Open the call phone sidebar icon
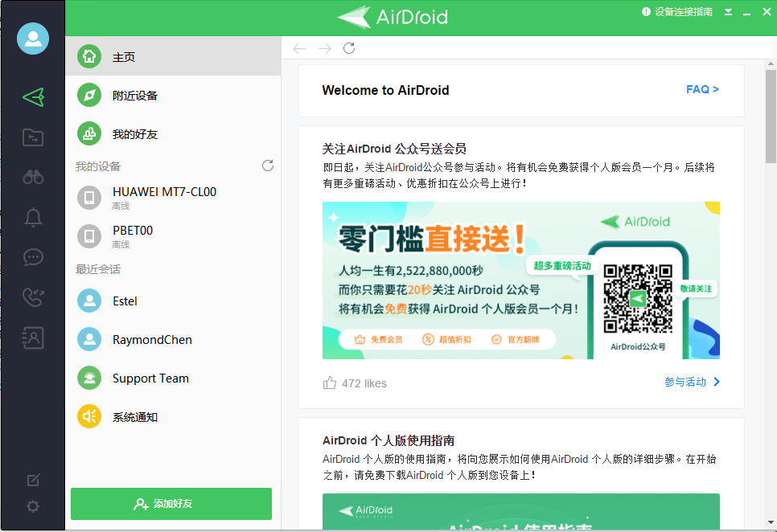The height and width of the screenshot is (532, 777). pos(33,297)
